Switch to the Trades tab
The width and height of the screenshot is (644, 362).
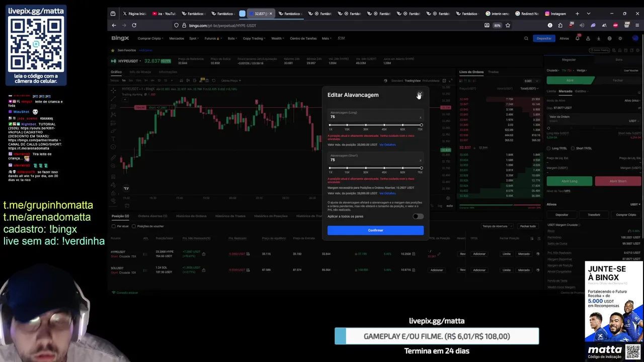coord(493,72)
